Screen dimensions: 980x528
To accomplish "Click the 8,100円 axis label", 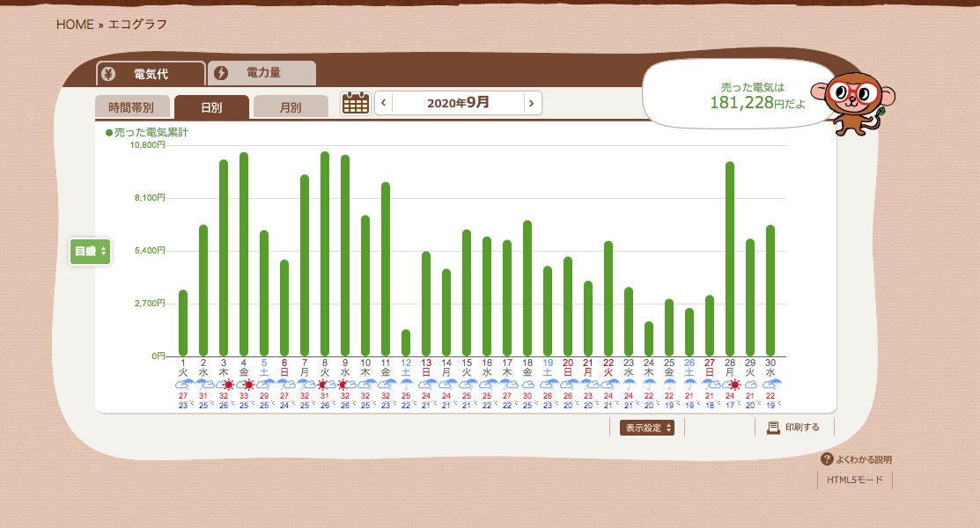I will [x=150, y=197].
